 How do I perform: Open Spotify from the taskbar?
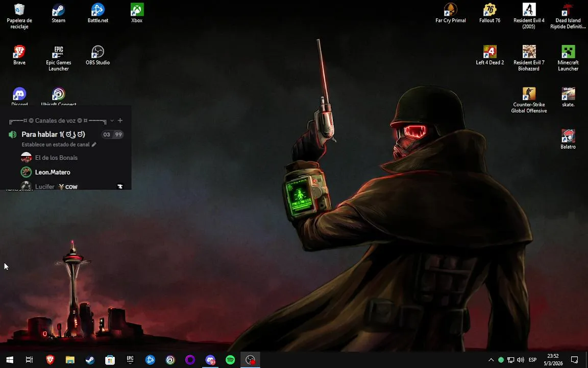coord(230,360)
